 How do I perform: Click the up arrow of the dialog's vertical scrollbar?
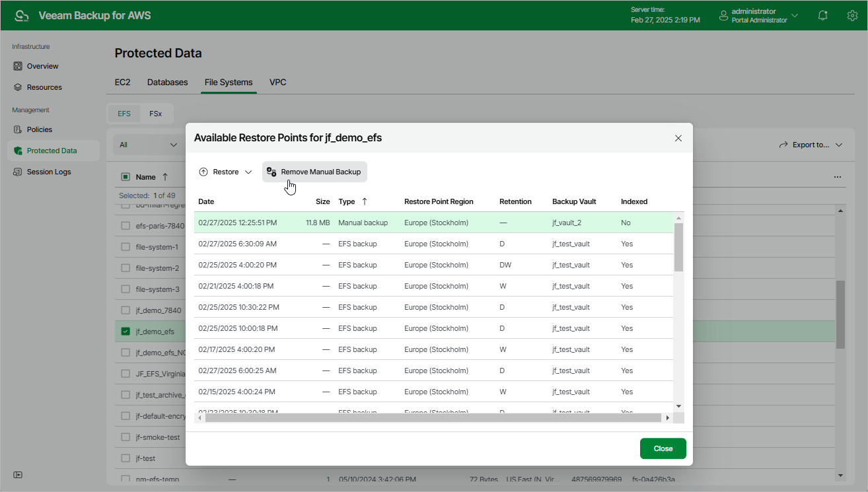pos(678,217)
